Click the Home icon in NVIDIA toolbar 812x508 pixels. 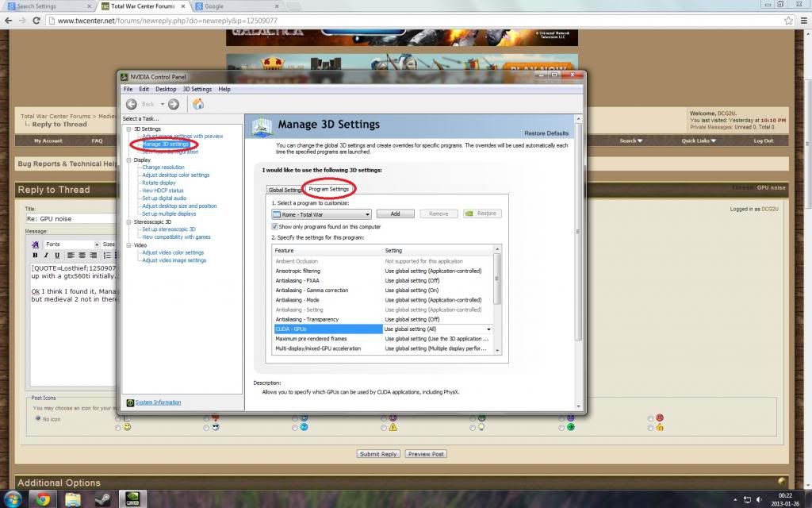coord(198,104)
